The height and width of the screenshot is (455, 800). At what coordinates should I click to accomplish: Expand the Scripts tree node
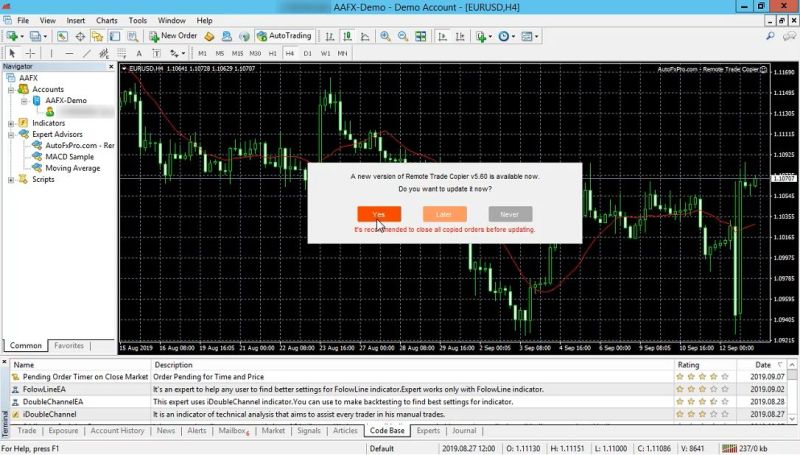coord(10,180)
